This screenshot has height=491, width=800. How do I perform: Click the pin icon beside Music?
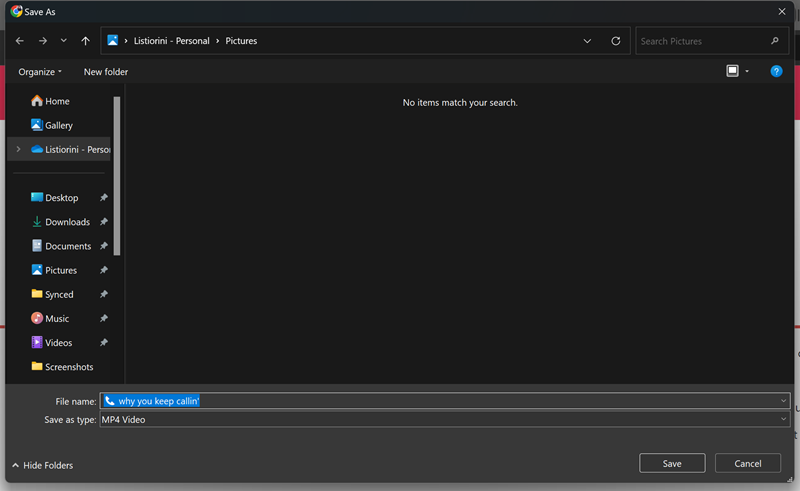click(x=104, y=319)
